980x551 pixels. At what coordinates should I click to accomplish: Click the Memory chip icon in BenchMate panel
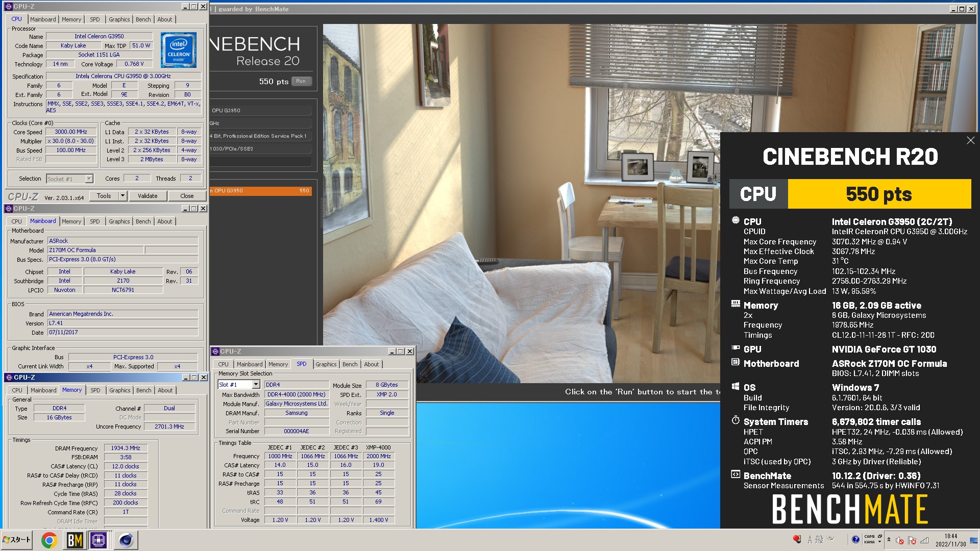[736, 304]
